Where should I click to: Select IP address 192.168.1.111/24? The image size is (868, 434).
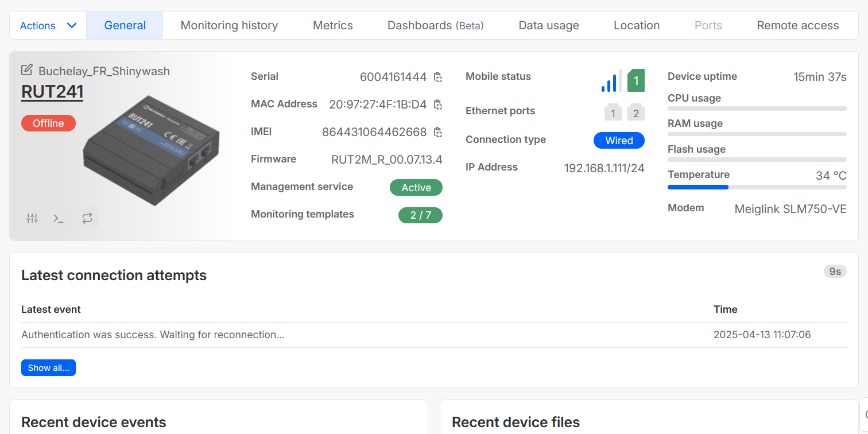pyautogui.click(x=604, y=168)
